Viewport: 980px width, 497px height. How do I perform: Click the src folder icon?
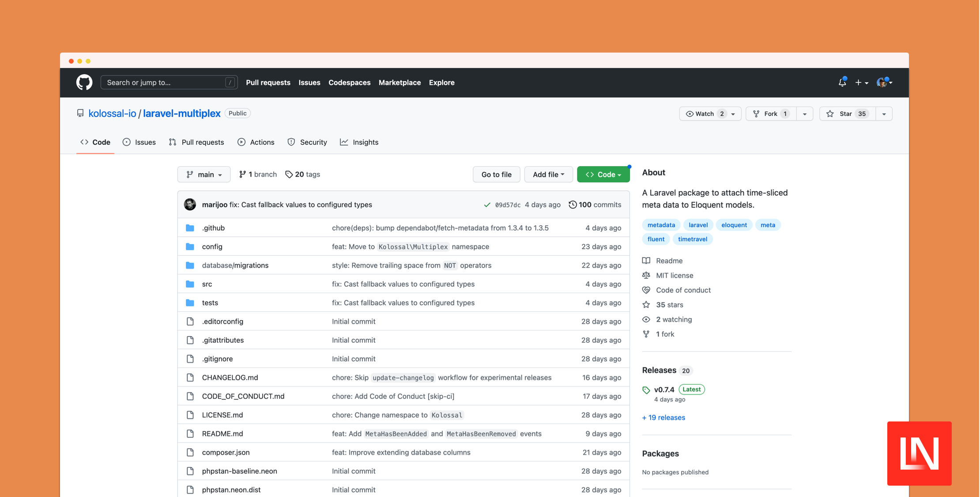coord(190,284)
